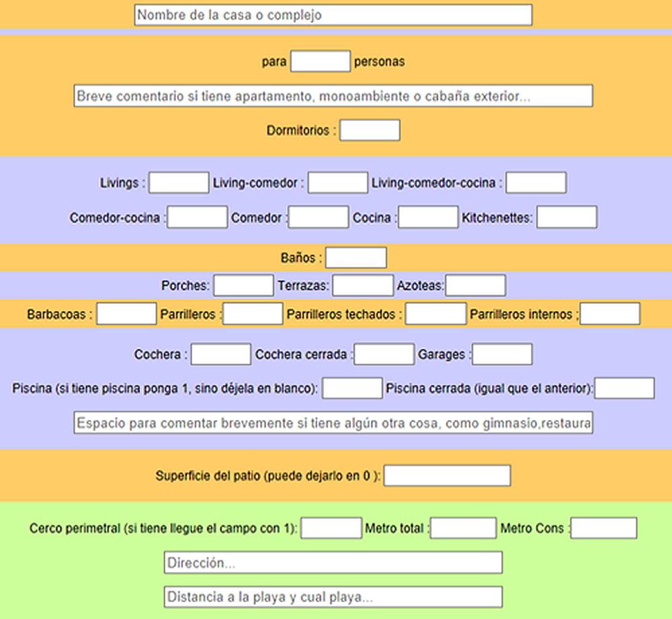Focus the Cochera cerrada field

tap(384, 354)
